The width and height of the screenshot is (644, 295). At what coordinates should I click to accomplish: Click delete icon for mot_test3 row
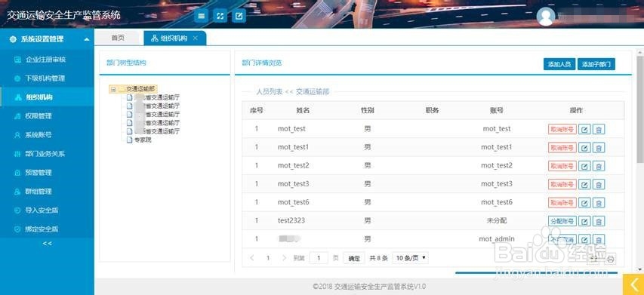coord(599,184)
